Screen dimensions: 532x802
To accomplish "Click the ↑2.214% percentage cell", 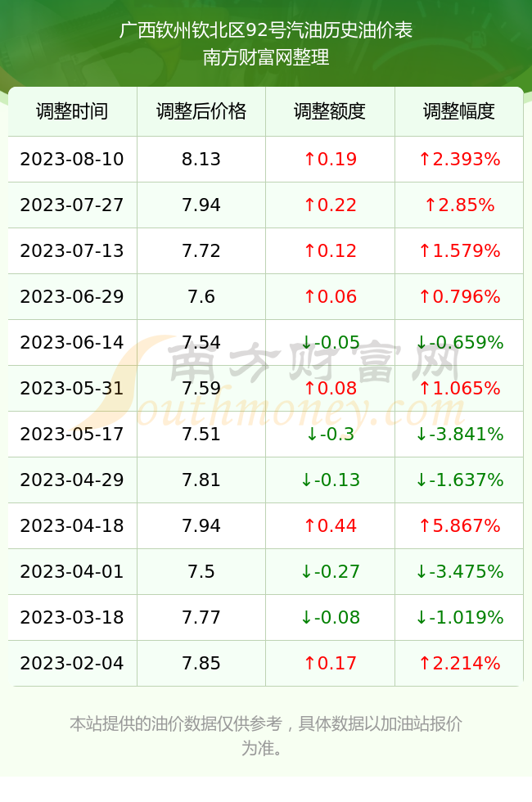I will [x=459, y=663].
